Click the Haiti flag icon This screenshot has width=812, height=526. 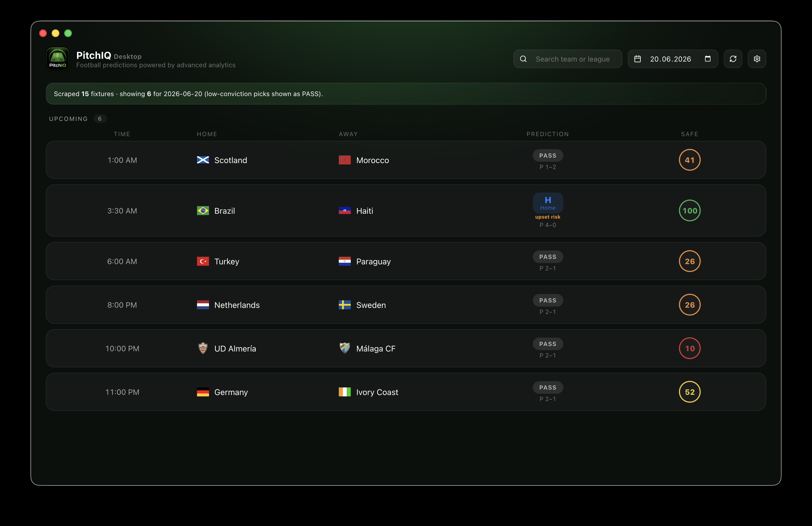345,211
